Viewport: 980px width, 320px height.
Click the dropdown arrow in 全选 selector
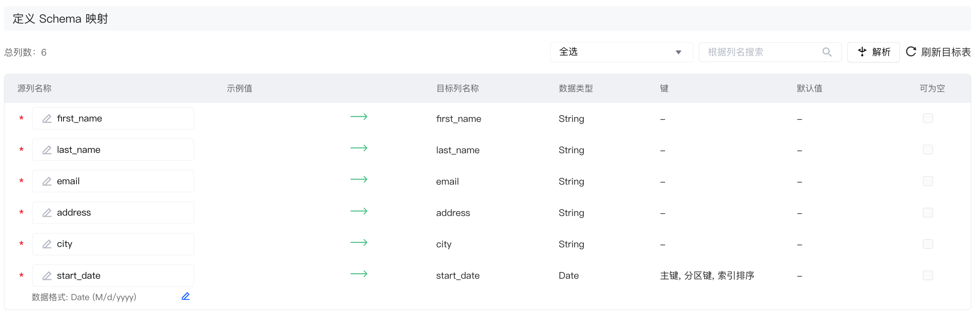(678, 52)
